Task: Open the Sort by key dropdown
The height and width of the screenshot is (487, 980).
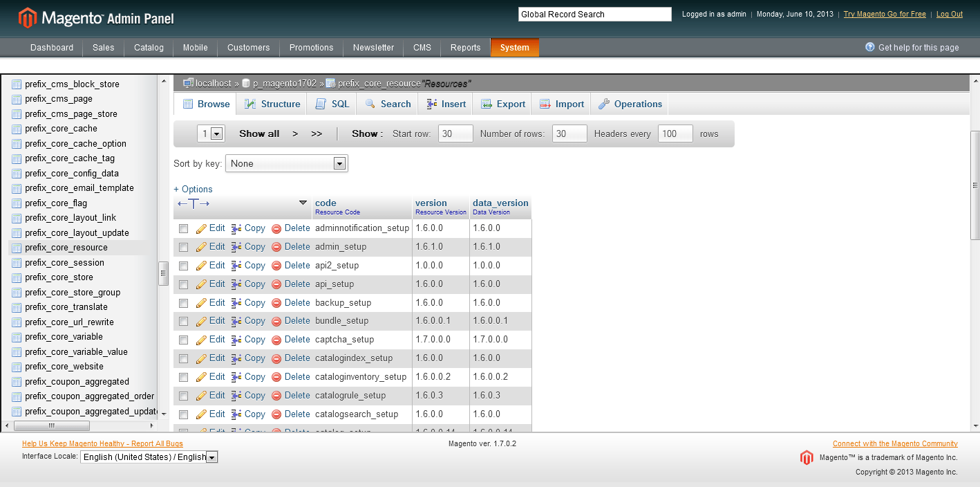Action: [286, 163]
